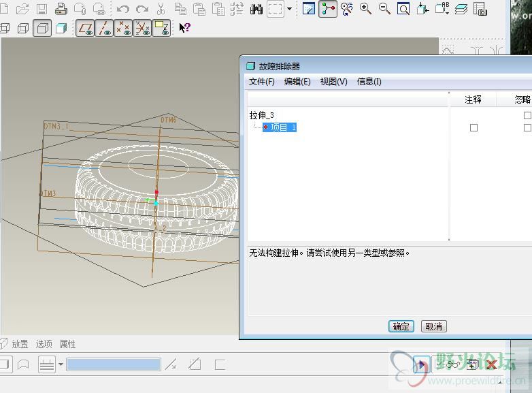Open Paste Special with the list clipboard icon
The image size is (532, 393).
[218, 9]
